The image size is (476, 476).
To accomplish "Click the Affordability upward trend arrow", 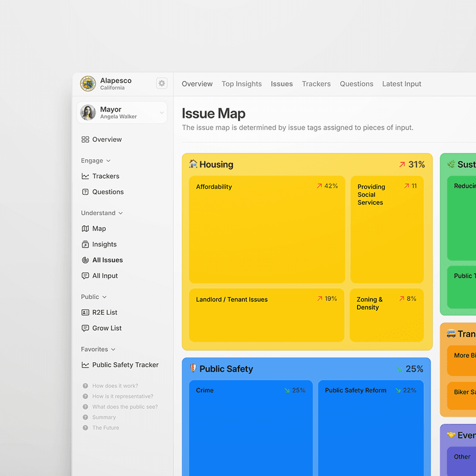I will (x=319, y=186).
